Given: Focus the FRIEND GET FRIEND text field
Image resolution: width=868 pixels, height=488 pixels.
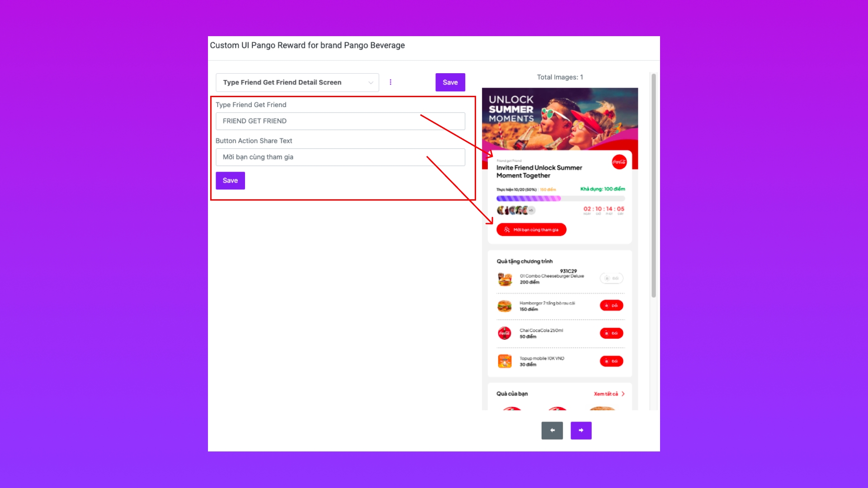Looking at the screenshot, I should pyautogui.click(x=340, y=121).
